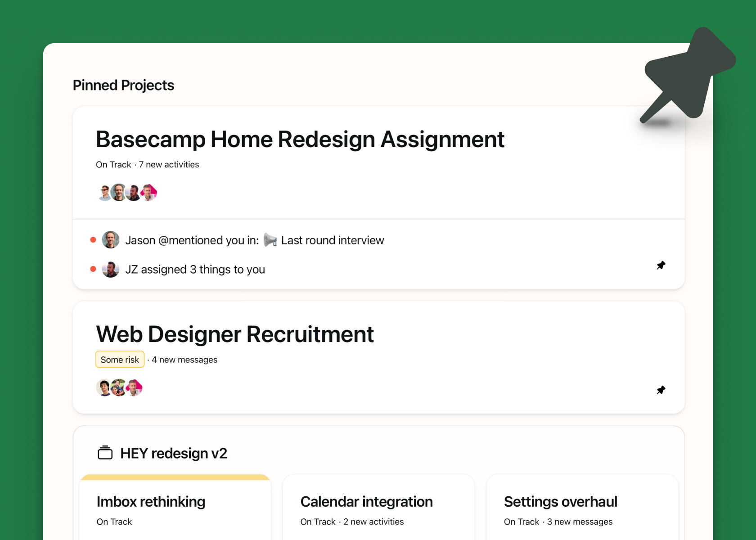
Task: Click the Some risk status badge
Action: tap(120, 360)
